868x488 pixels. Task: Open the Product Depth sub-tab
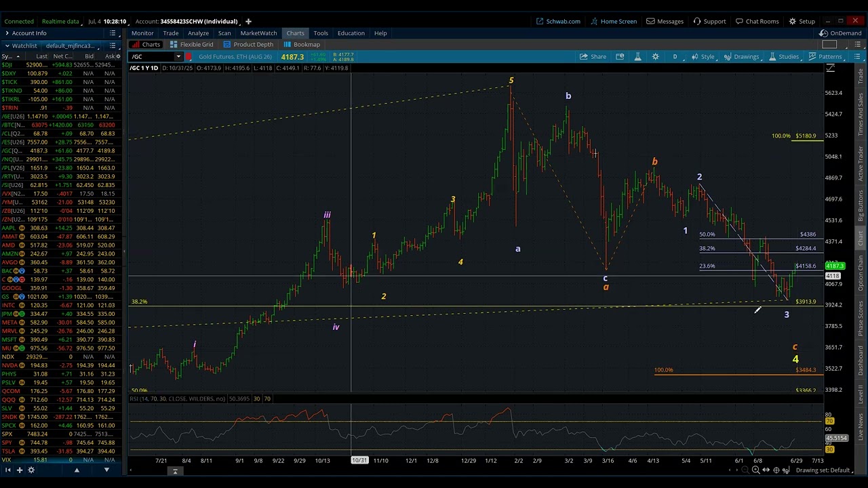[x=248, y=45]
